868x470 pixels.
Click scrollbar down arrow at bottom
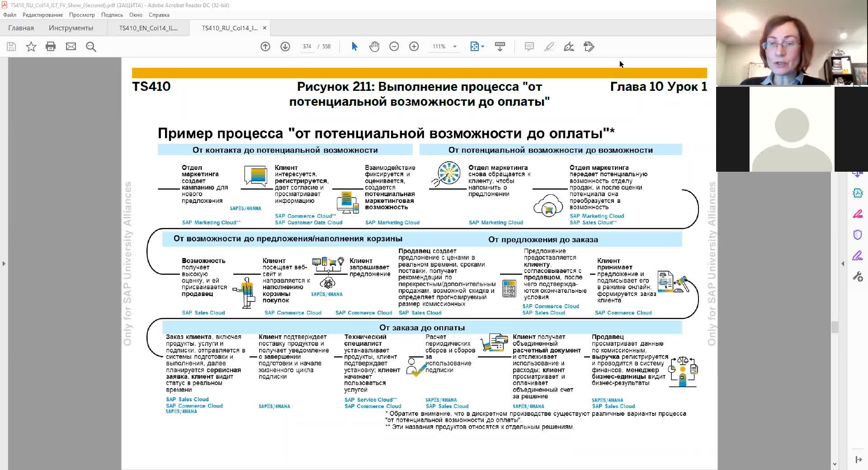tap(835, 464)
